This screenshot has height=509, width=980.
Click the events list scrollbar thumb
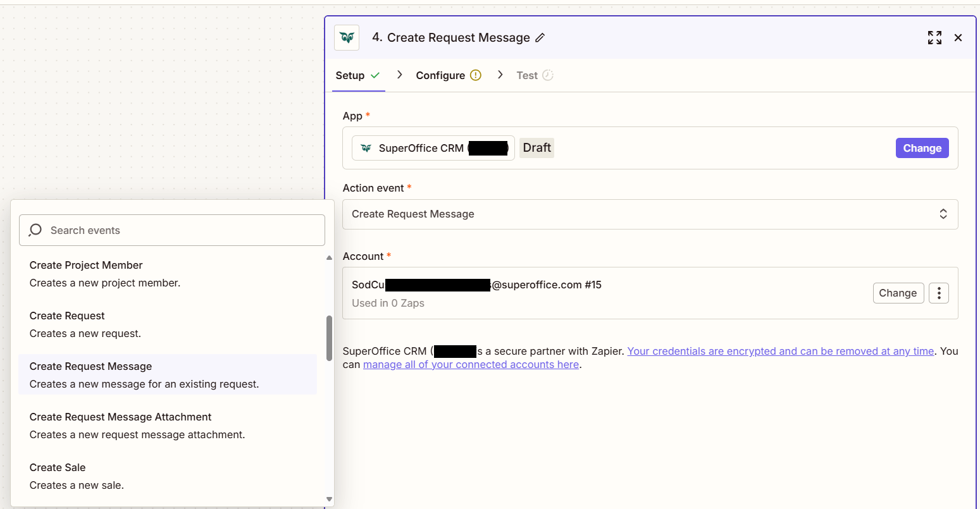coord(329,338)
